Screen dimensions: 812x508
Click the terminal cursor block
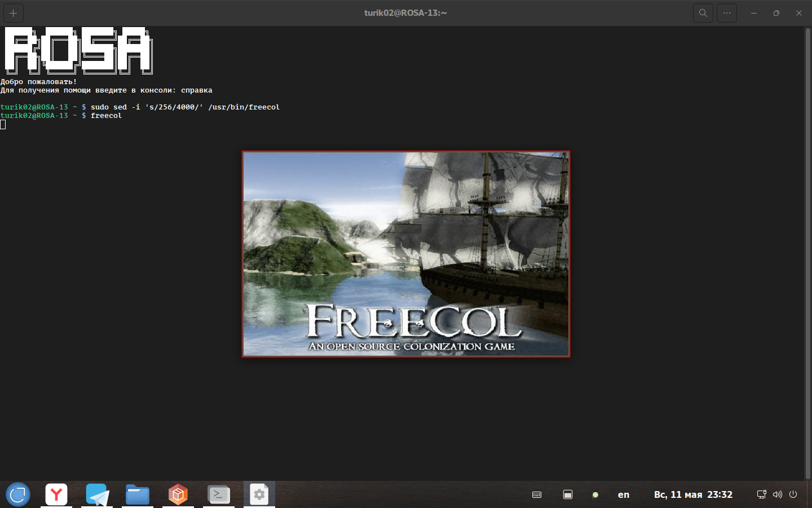coord(3,124)
